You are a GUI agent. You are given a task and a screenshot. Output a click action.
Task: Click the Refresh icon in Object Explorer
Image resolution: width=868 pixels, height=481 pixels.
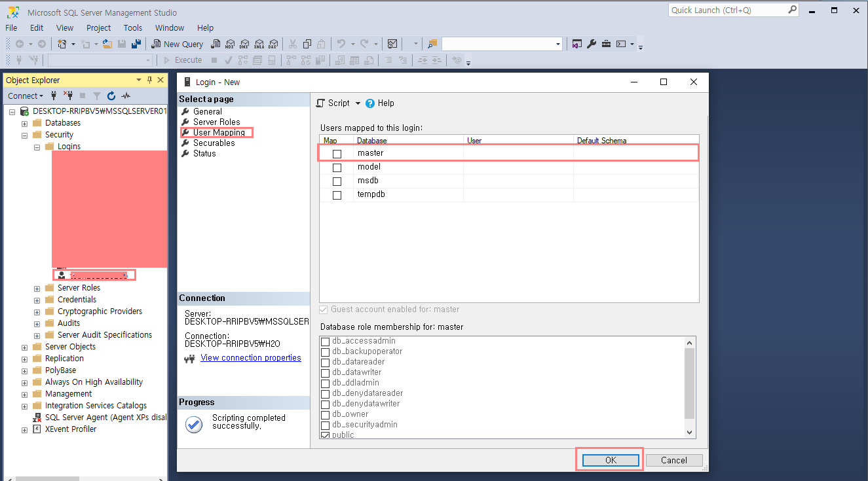click(111, 96)
